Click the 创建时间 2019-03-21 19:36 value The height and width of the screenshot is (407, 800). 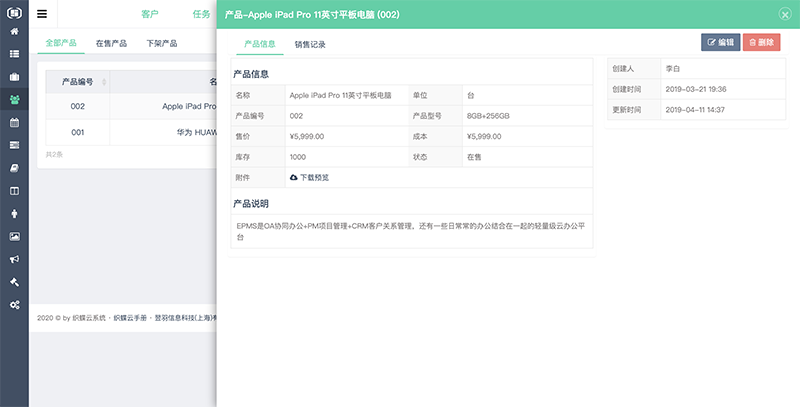pos(696,89)
